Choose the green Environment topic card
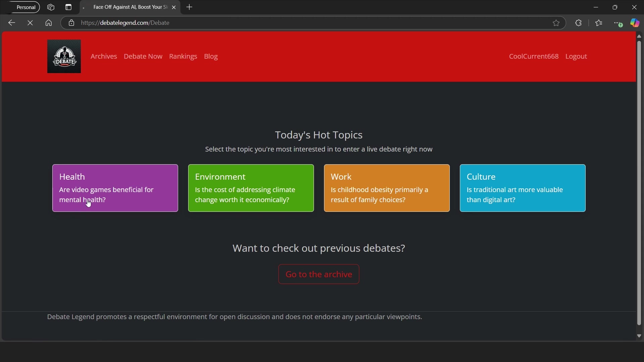 click(x=251, y=188)
